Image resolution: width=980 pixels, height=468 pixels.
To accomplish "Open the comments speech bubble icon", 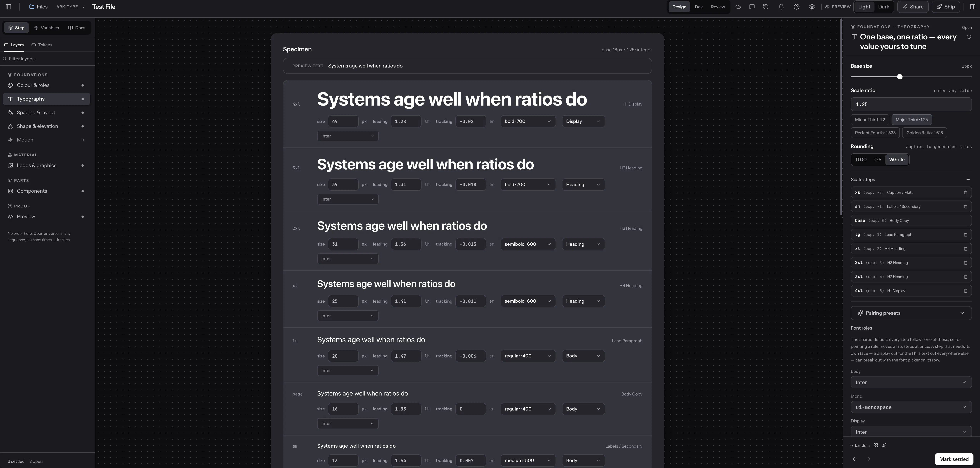I will click(x=752, y=7).
